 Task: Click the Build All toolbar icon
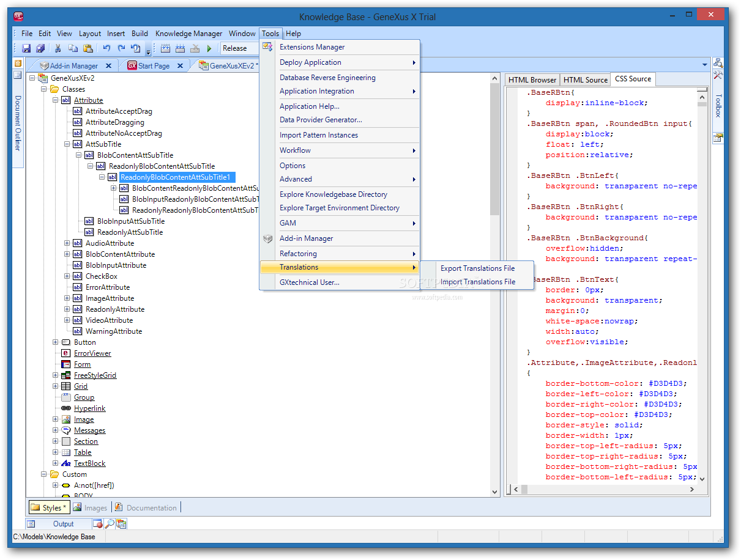[x=166, y=48]
